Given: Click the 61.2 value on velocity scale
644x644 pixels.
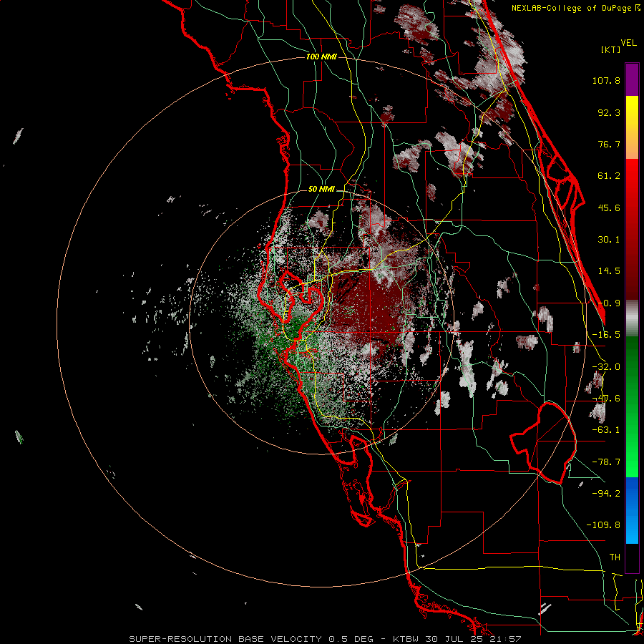Looking at the screenshot, I should tap(609, 176).
